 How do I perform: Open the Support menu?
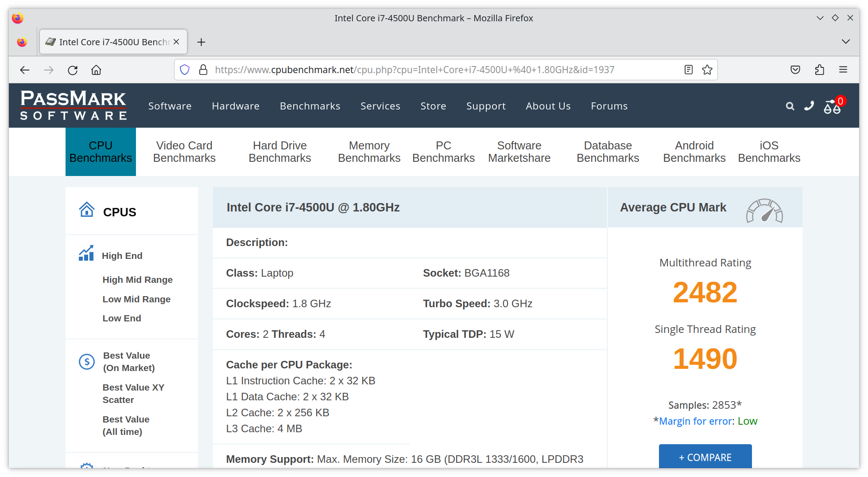pos(486,106)
